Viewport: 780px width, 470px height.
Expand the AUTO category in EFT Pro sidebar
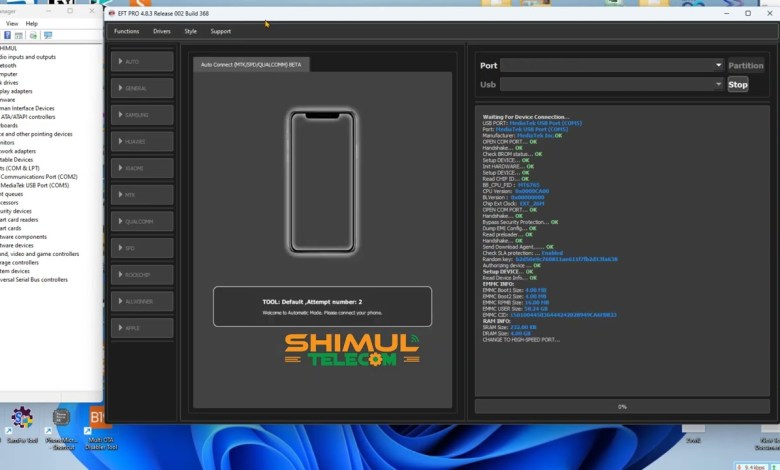(x=142, y=62)
